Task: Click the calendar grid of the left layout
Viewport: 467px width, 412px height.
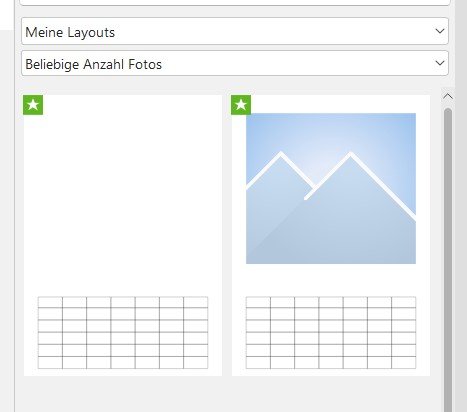Action: pyautogui.click(x=123, y=333)
